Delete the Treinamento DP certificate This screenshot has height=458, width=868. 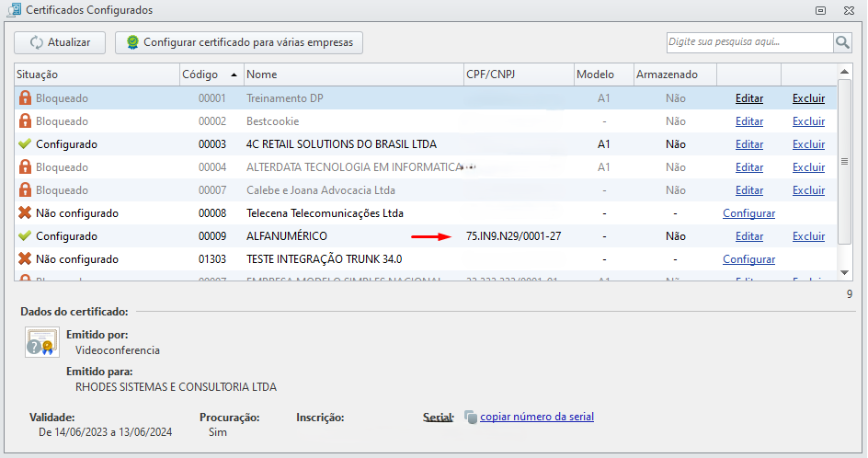[x=808, y=98]
